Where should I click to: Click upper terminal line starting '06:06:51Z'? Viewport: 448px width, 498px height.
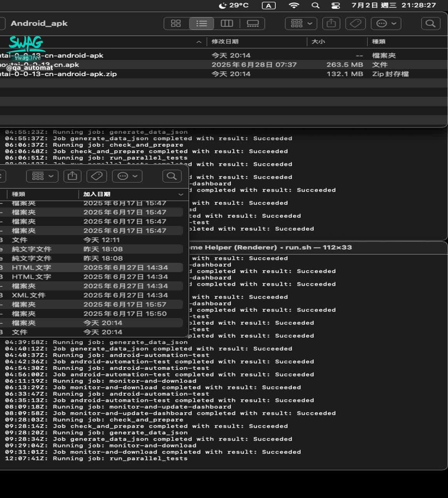coord(96,158)
